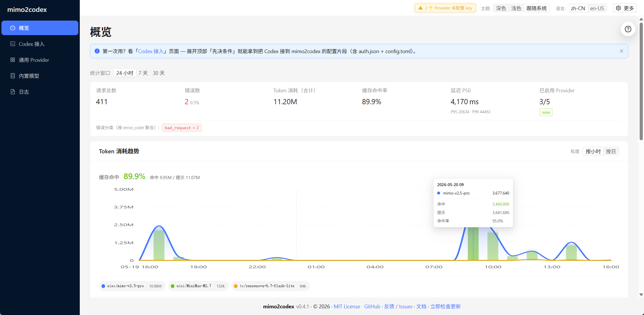Image resolution: width=644 pixels, height=315 pixels.
Task: Click the warning triangle icon
Action: coord(420,8)
